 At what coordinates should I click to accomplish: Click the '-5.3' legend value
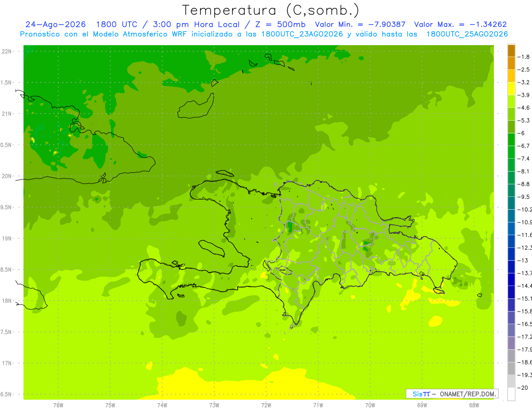click(524, 120)
